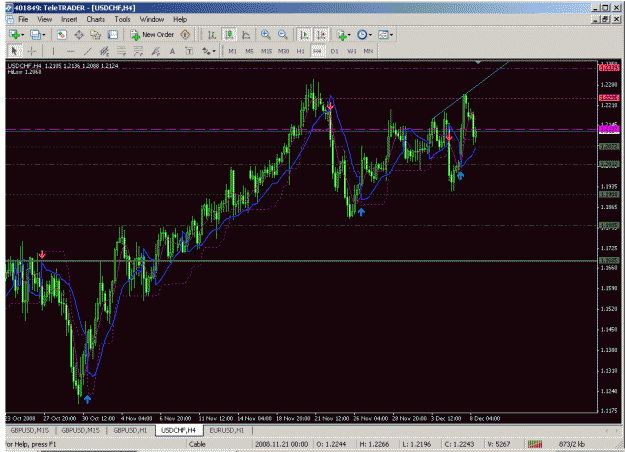Open the Arrows objects tool

click(206, 51)
